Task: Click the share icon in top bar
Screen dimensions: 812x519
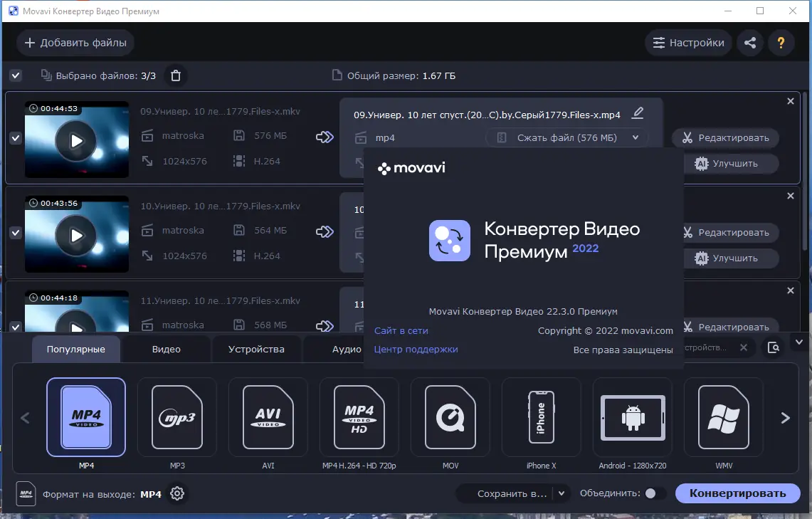Action: point(750,43)
